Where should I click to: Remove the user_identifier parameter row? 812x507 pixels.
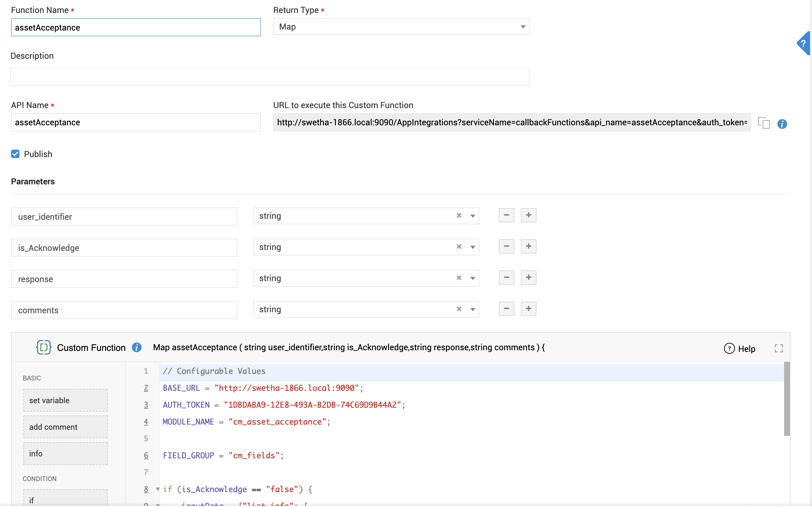point(506,215)
